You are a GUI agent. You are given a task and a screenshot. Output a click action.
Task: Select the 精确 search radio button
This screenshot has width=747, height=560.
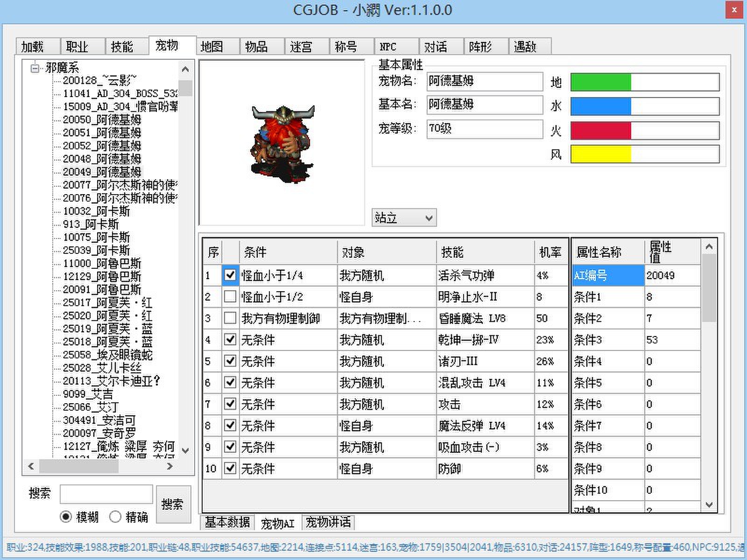point(115,517)
